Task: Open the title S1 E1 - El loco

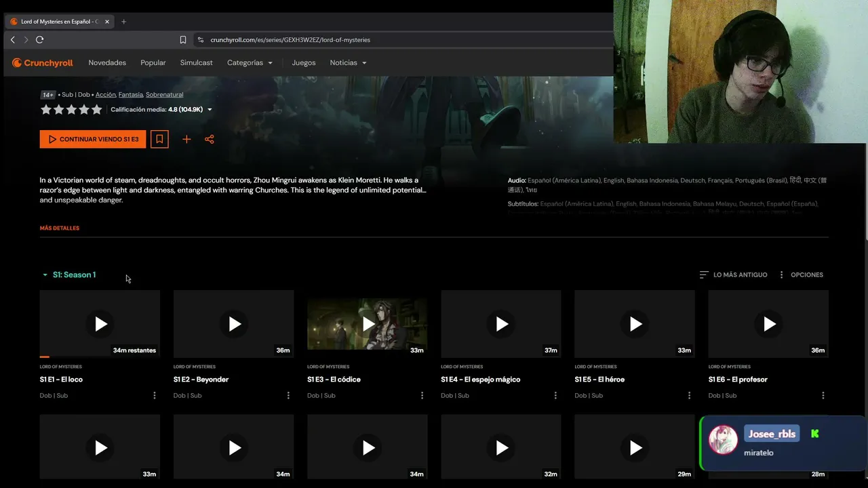Action: pyautogui.click(x=61, y=380)
